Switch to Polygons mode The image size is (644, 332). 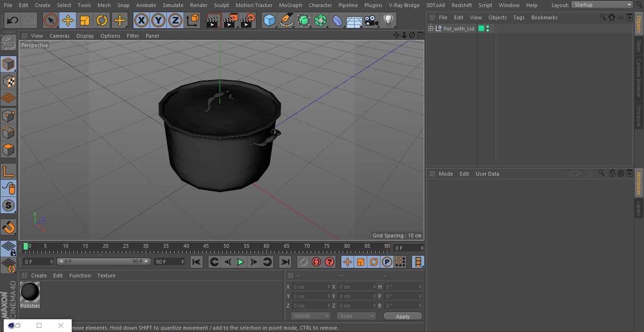pyautogui.click(x=8, y=150)
